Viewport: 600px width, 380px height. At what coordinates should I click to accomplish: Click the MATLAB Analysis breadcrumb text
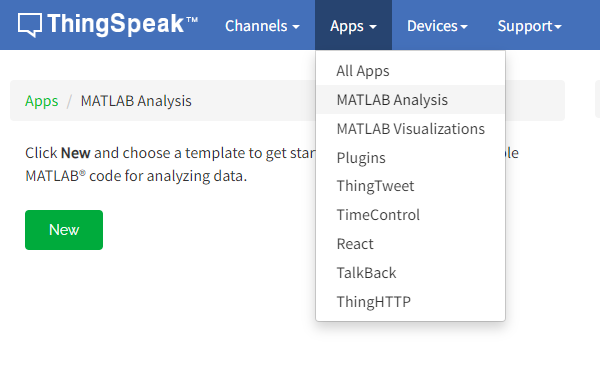point(136,101)
